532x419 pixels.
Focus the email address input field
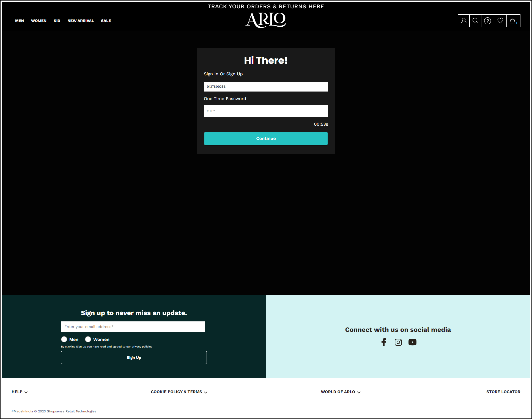pos(133,327)
